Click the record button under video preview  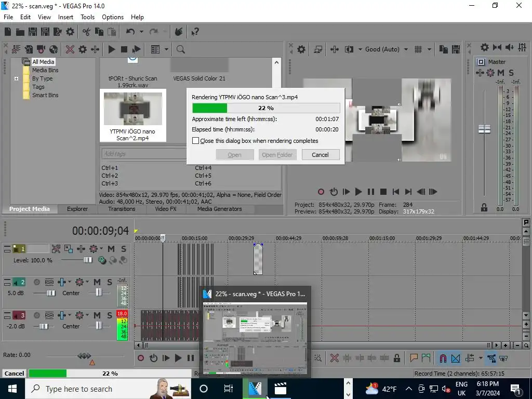[321, 192]
